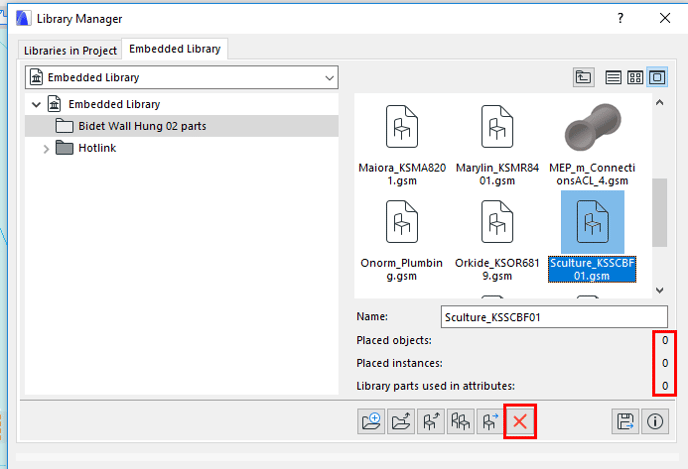This screenshot has height=469, width=688.
Task: Click the move object chair with blue arrow icon
Action: [x=490, y=422]
